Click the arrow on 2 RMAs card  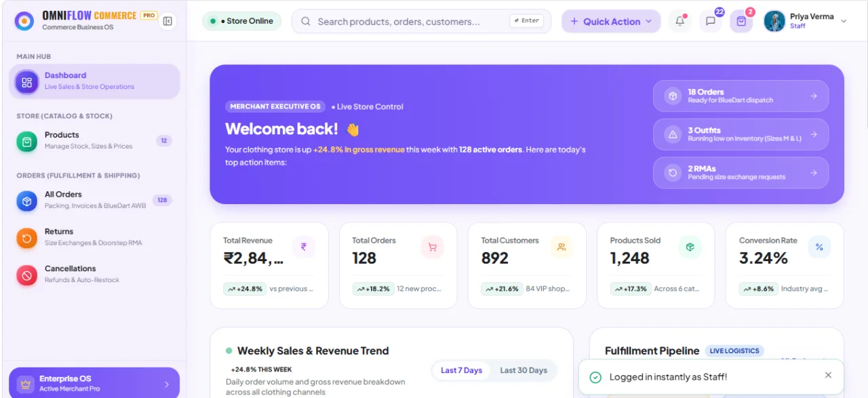click(x=814, y=173)
